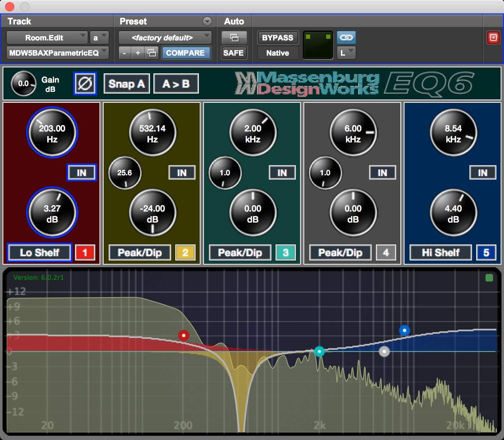Select the teal band 3 number box

coord(285,252)
